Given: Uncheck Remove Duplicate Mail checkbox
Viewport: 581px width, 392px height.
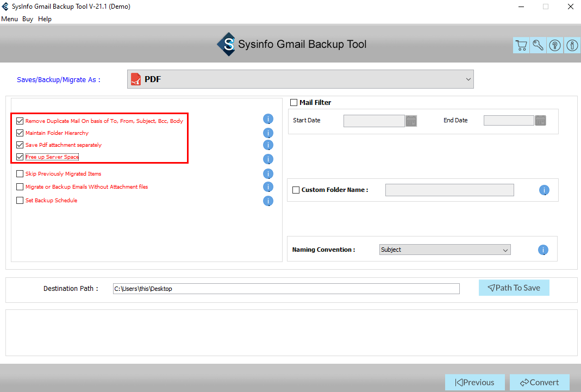Looking at the screenshot, I should coord(20,121).
